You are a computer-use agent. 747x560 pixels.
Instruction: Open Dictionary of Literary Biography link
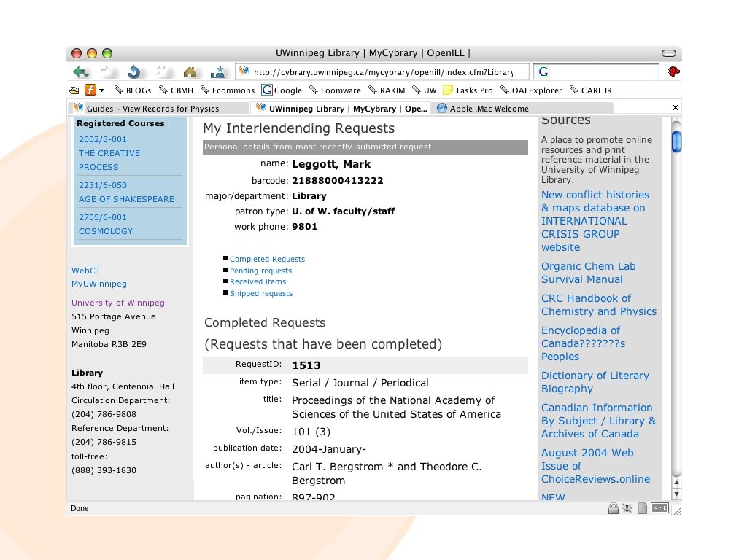pos(595,382)
